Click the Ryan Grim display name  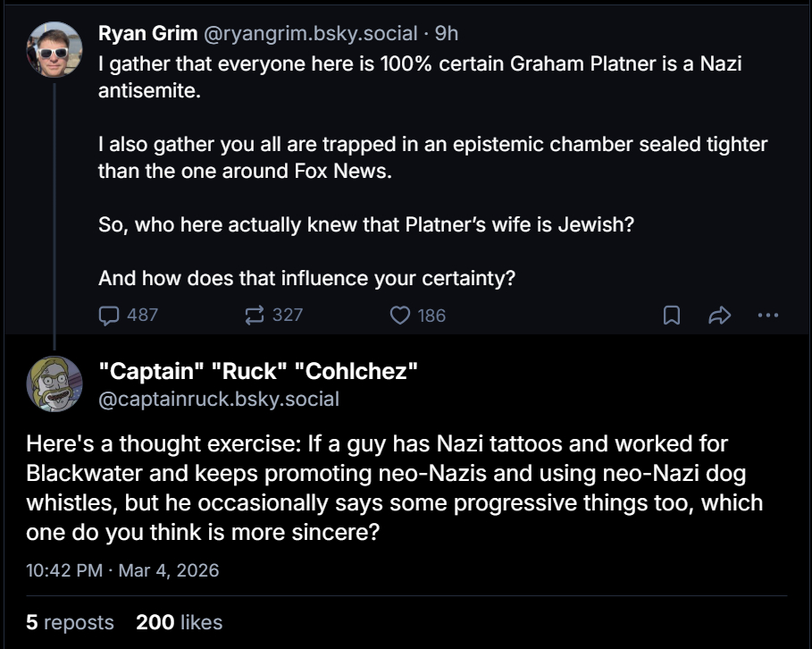point(147,33)
